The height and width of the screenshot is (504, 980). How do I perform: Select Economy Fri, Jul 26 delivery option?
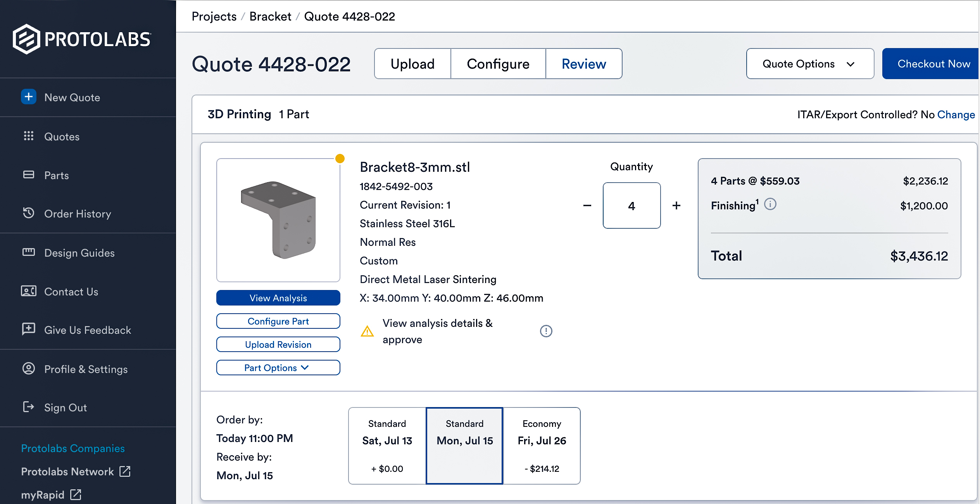[542, 446]
